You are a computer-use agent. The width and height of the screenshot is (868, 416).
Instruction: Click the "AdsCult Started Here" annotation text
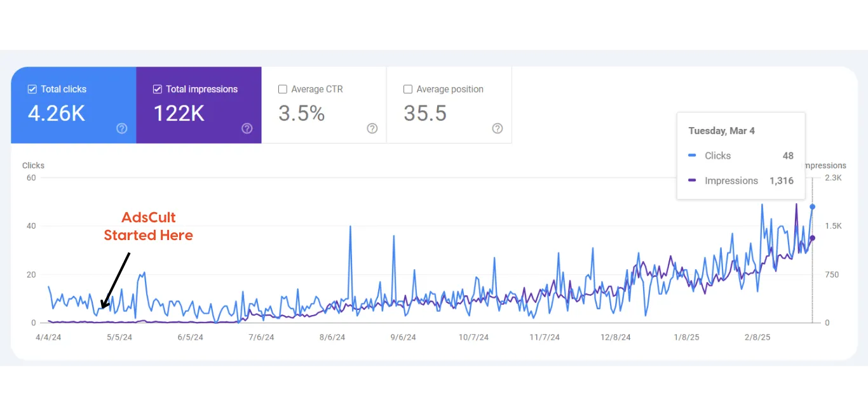[148, 227]
